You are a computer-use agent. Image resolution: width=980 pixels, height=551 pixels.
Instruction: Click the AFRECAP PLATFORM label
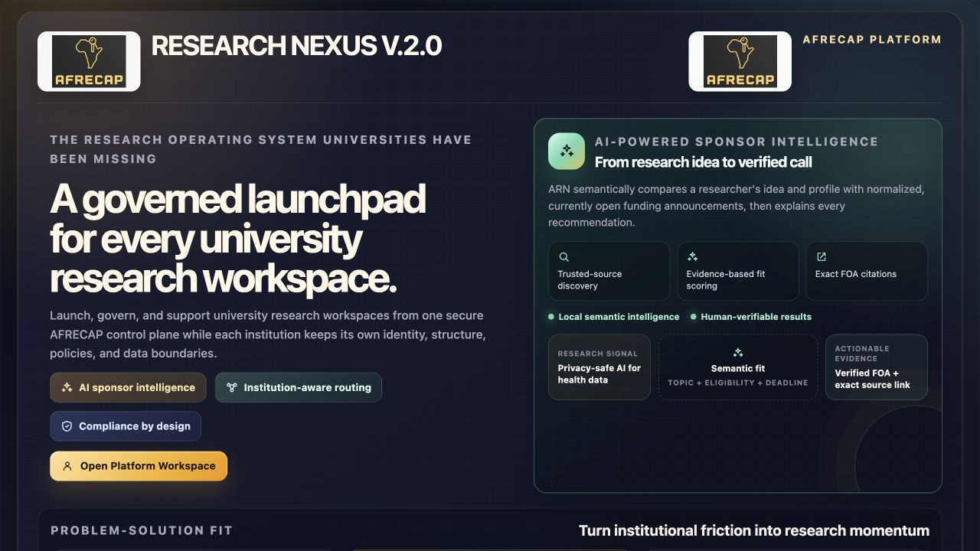coord(872,40)
